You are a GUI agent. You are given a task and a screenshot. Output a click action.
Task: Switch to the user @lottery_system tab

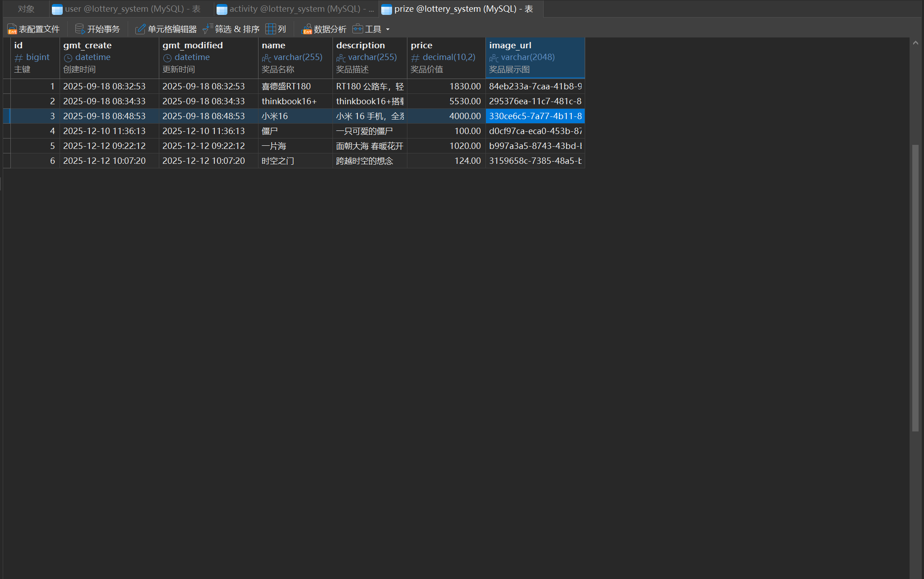pyautogui.click(x=132, y=9)
